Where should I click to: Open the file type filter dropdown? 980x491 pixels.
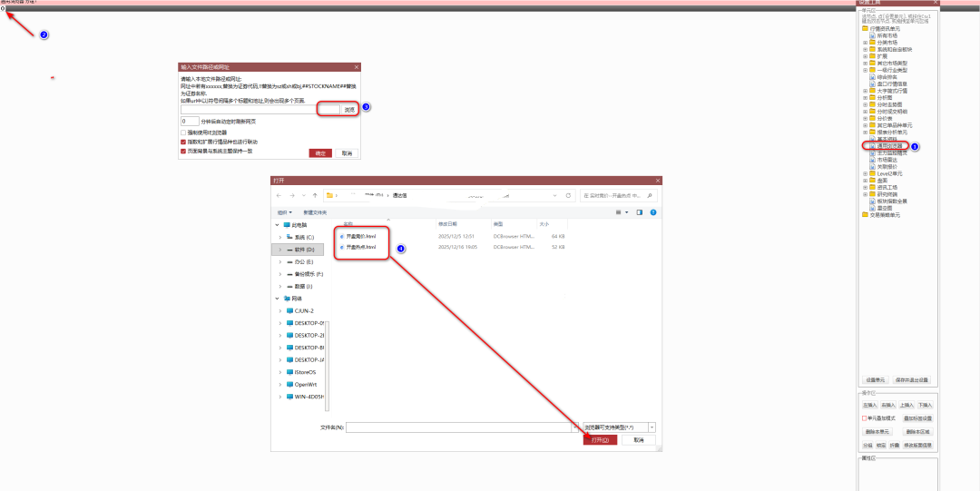coord(652,427)
